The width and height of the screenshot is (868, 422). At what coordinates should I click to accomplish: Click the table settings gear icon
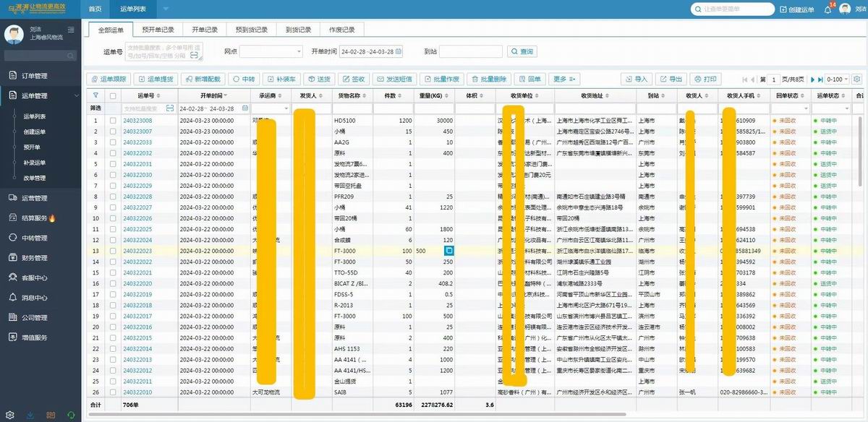(857, 79)
